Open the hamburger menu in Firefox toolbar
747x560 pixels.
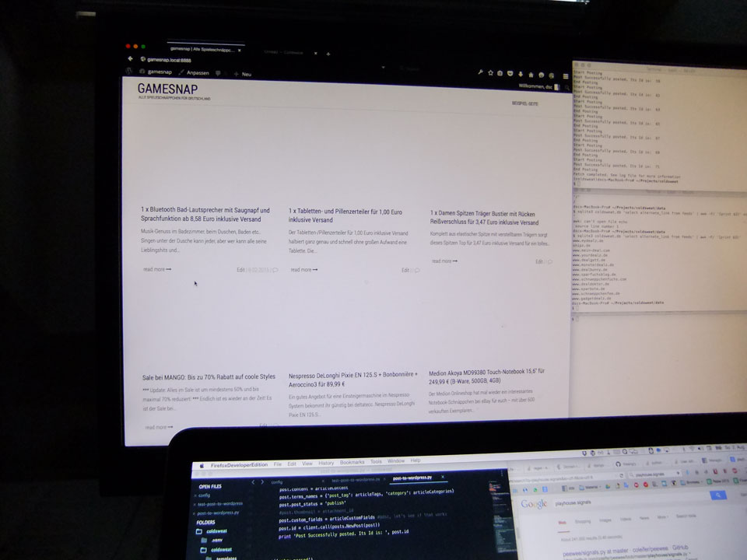(x=563, y=73)
